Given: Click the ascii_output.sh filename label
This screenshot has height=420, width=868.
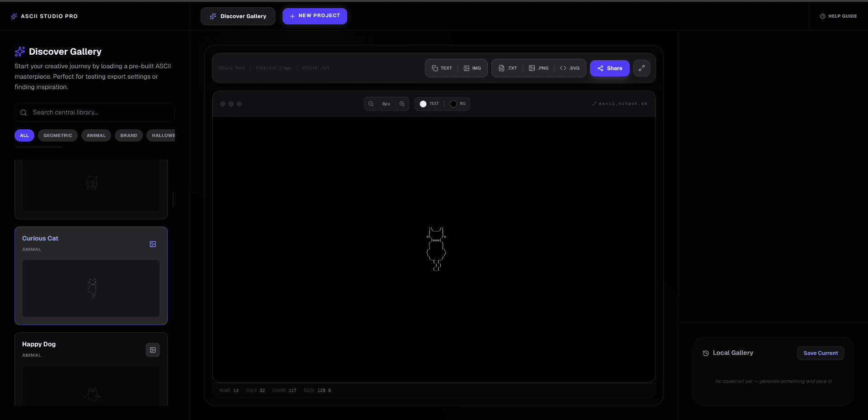Looking at the screenshot, I should coord(620,104).
